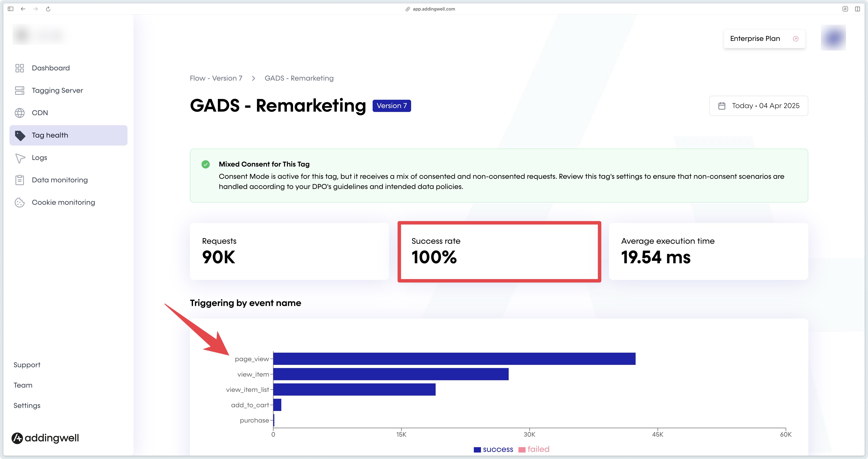The height and width of the screenshot is (459, 868).
Task: Click the GADS - Remarketing breadcrumb
Action: pyautogui.click(x=299, y=78)
